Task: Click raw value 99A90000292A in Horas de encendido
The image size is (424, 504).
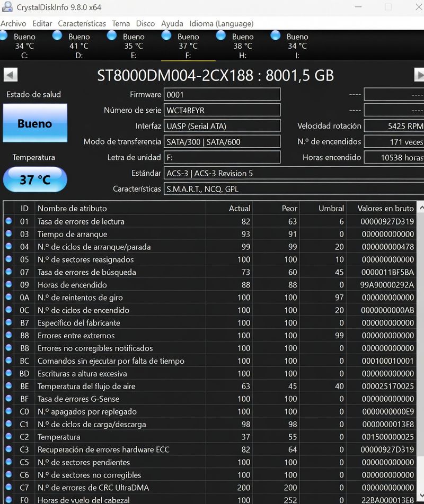Action: click(387, 285)
